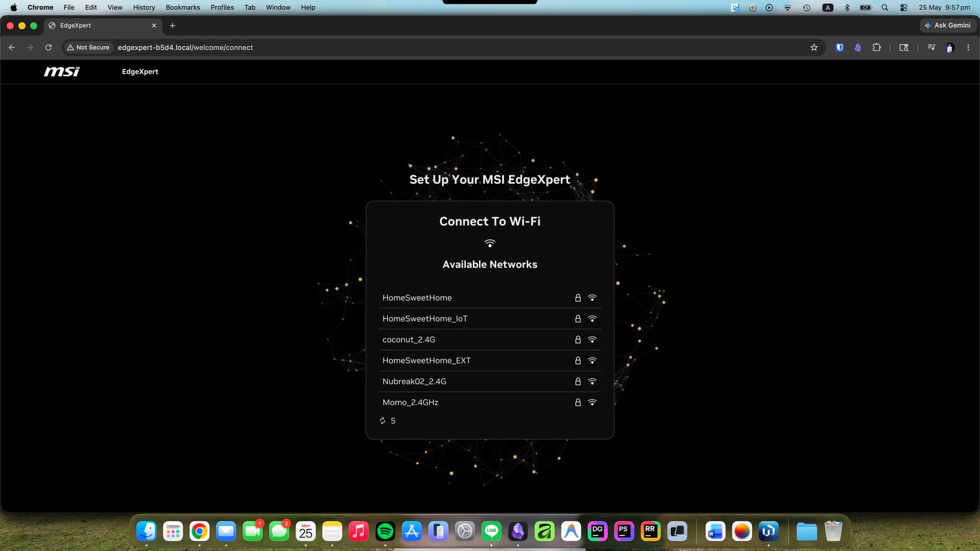Pick the Momo_2.4GHz network
This screenshot has width=980, height=551.
[490, 402]
